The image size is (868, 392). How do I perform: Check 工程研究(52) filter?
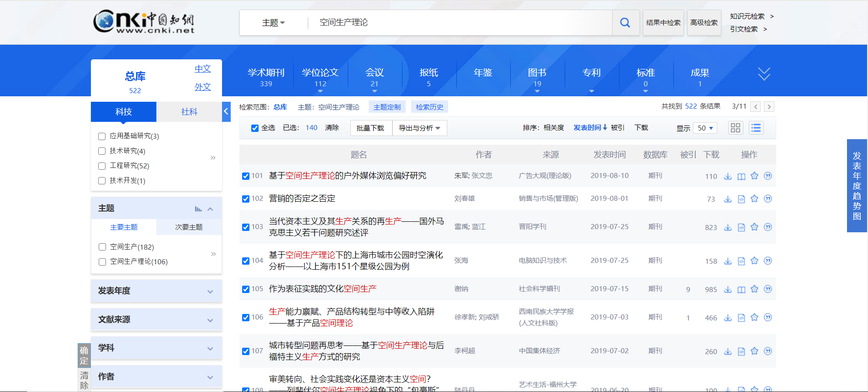click(102, 166)
